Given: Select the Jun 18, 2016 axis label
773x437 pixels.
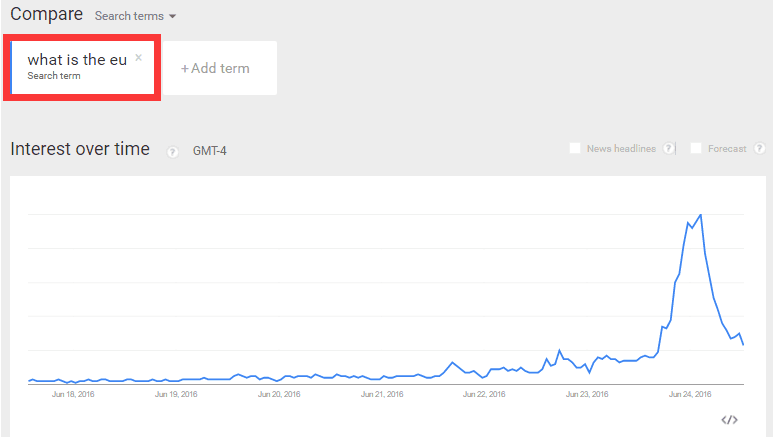Looking at the screenshot, I should 72,394.
